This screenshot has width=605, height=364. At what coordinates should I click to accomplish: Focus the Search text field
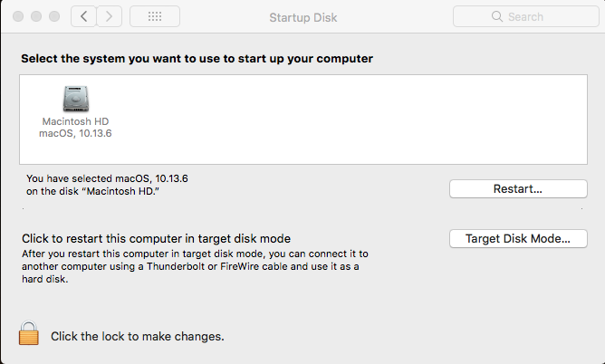526,16
